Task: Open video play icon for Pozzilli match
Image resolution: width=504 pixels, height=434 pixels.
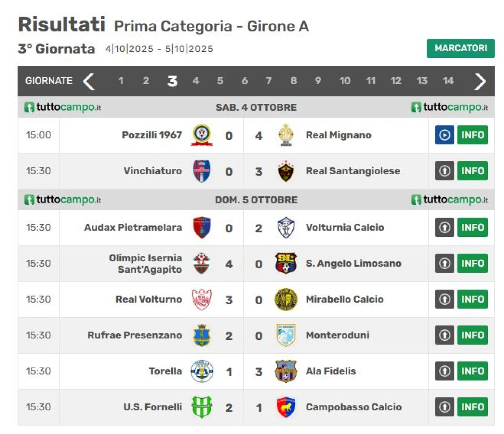Action: tap(445, 135)
